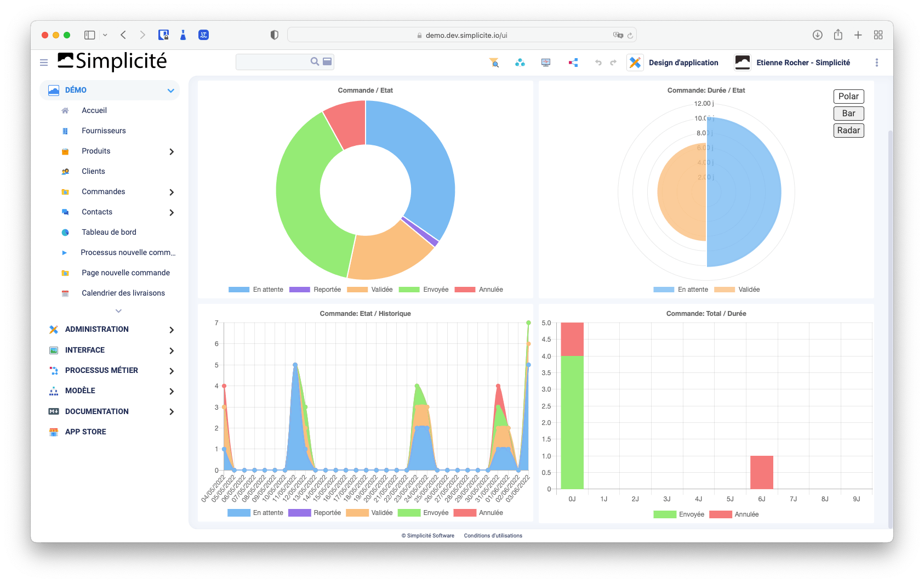This screenshot has width=924, height=583.
Task: Open Tableau de bord menu item
Action: point(109,232)
